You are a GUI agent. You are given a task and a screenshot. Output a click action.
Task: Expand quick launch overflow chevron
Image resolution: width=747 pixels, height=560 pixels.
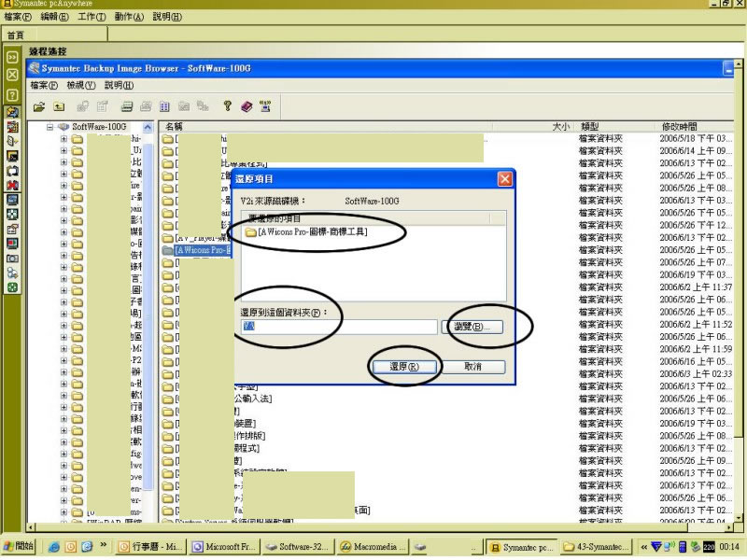[103, 545]
